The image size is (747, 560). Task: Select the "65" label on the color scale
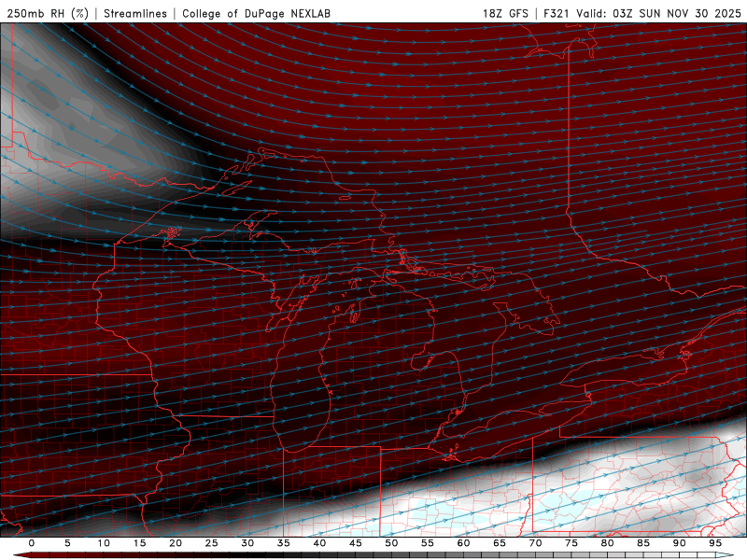pos(499,543)
